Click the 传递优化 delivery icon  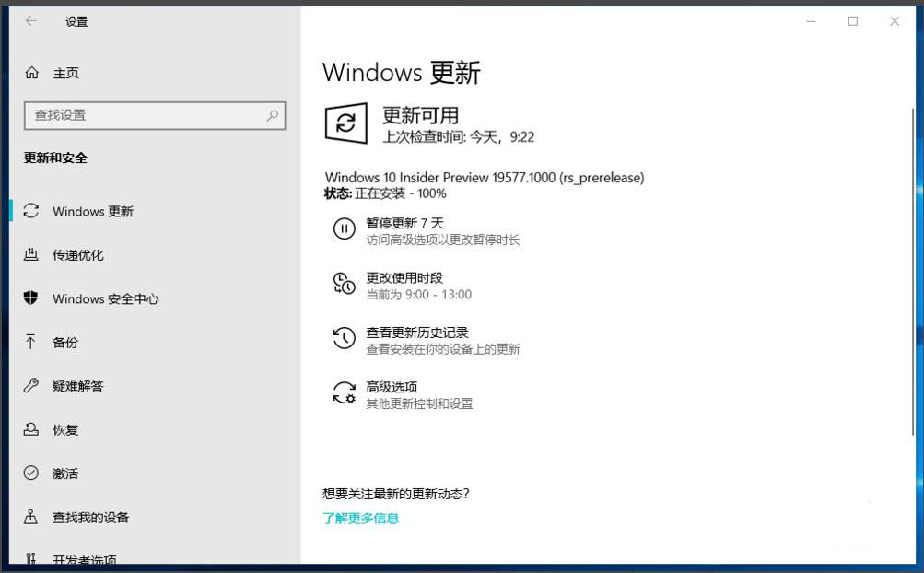(31, 254)
